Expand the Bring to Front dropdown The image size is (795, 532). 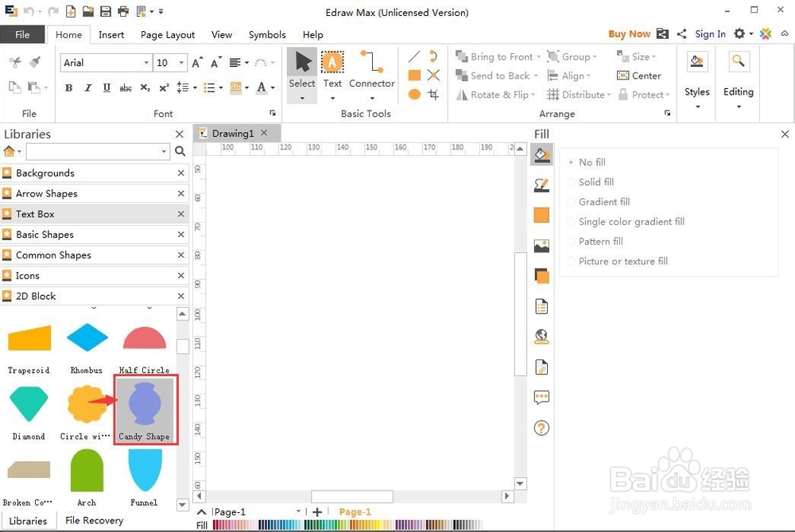pyautogui.click(x=539, y=56)
